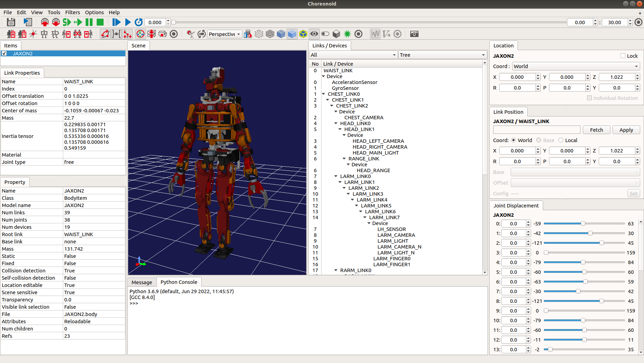Viewport: 644px width, 363px height.
Task: Pause the simulation with the green pause icon
Action: tap(89, 22)
